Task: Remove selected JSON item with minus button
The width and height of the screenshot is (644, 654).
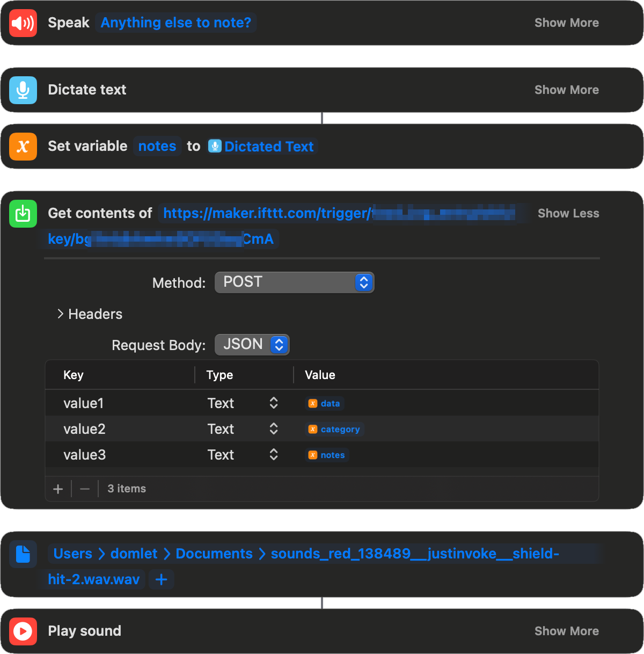Action: (x=85, y=489)
